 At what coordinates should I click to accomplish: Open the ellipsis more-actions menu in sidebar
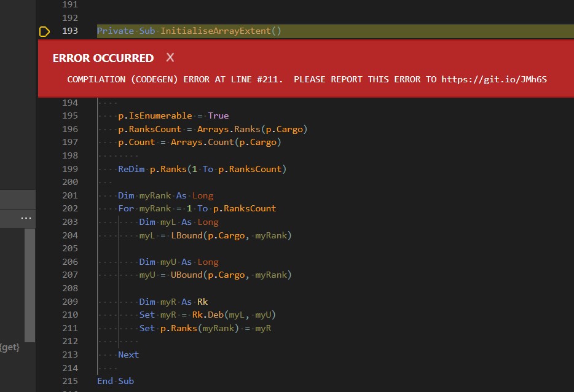[x=26, y=218]
